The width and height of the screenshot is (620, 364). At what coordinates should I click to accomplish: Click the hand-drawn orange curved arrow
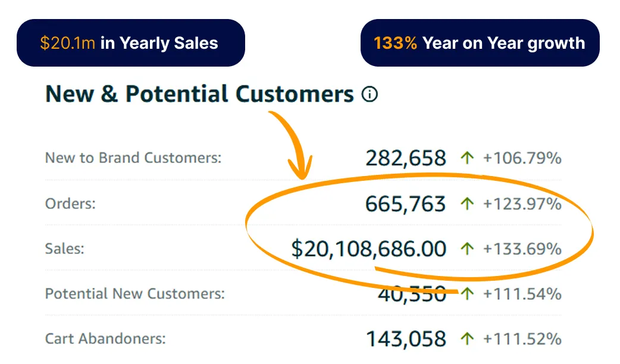coord(293,145)
